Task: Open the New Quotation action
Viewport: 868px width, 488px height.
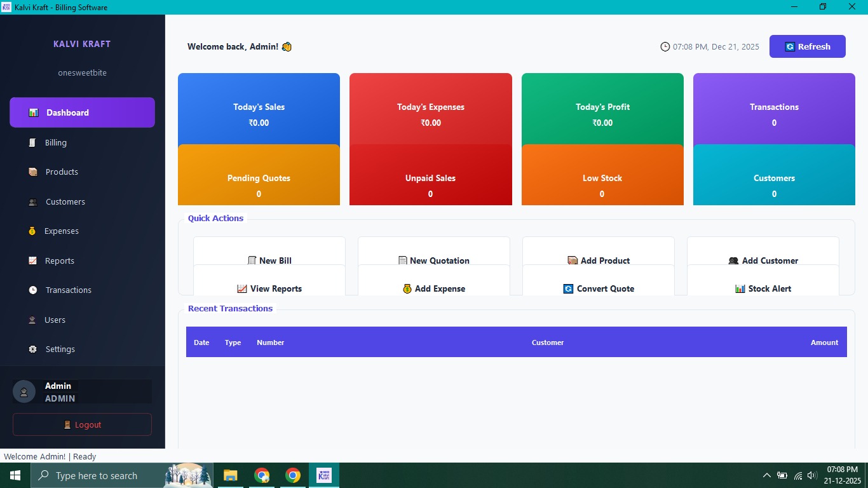Action: coord(434,261)
